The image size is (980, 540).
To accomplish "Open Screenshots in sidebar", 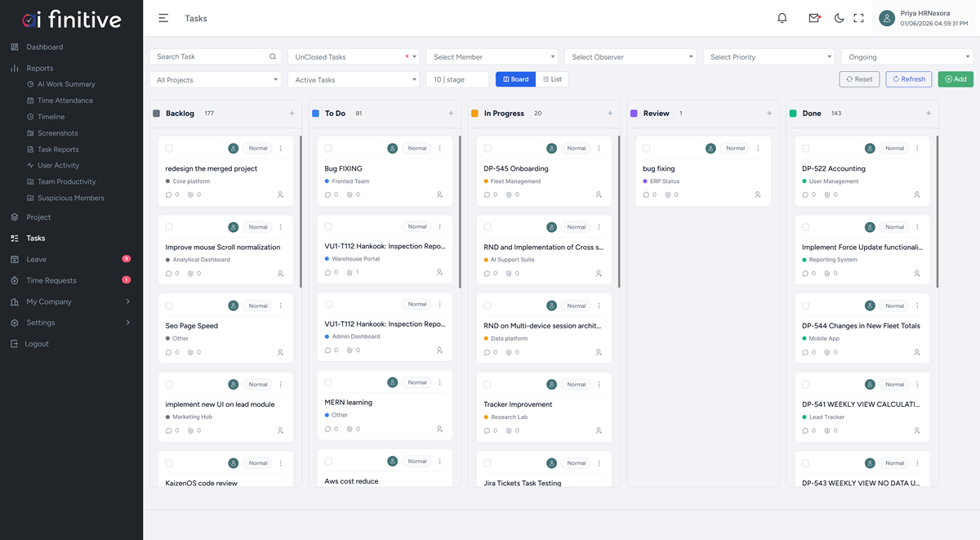I will tap(57, 133).
